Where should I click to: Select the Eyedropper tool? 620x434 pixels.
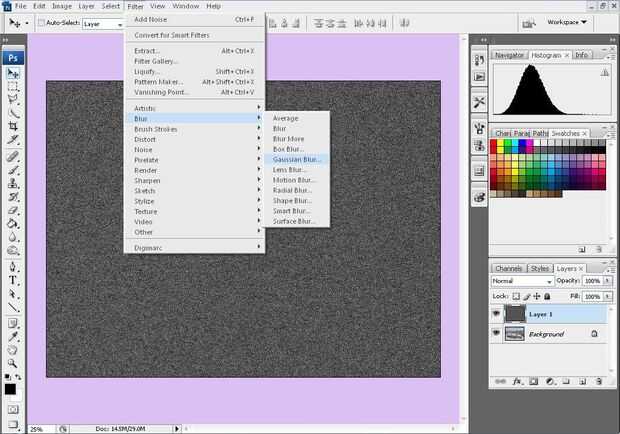13,337
